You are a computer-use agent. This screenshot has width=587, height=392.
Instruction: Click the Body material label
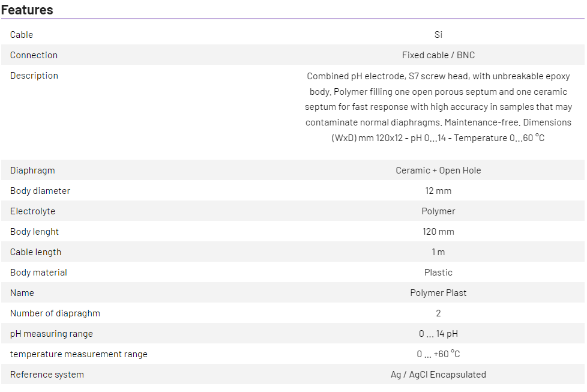click(38, 273)
